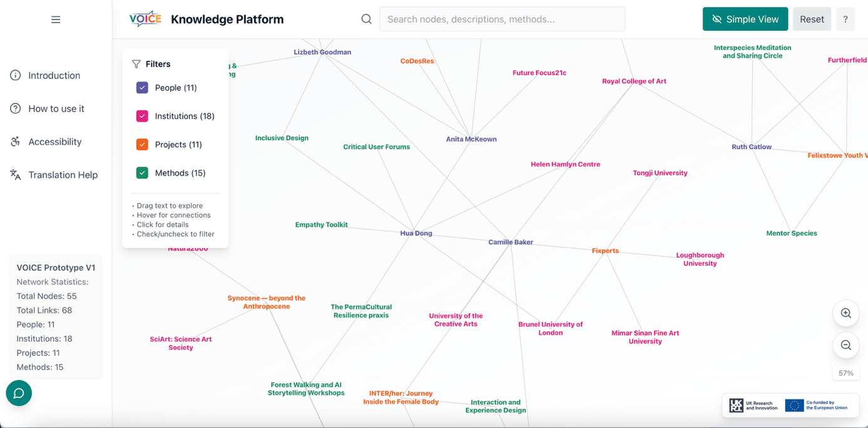Click the zoom out magnifier button
Screen dimensions: 868x428
tap(846, 345)
